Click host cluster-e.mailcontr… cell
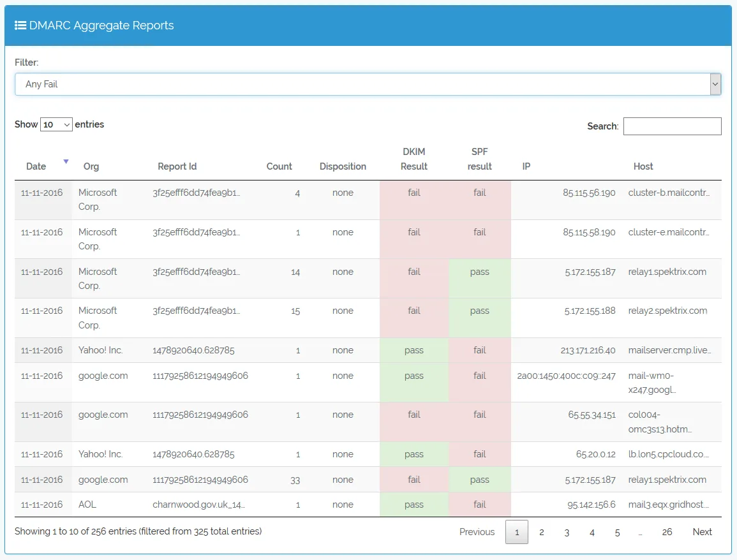The image size is (737, 560). [669, 232]
